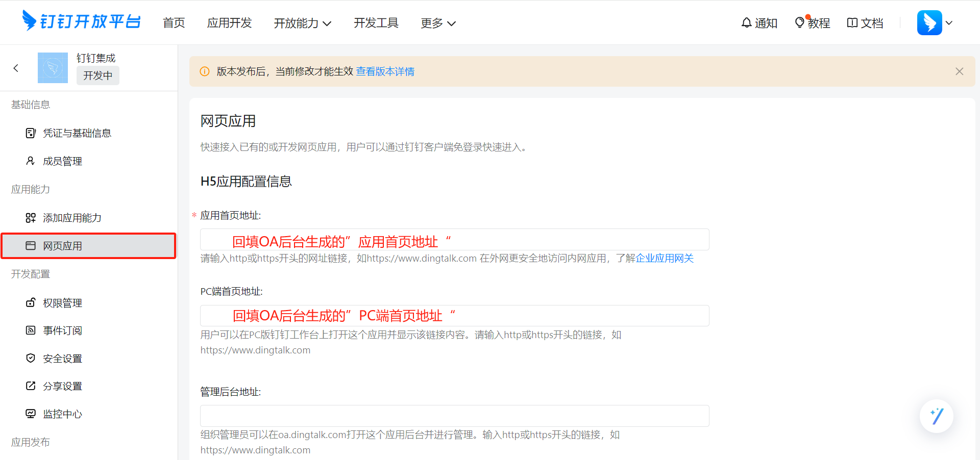Open the user avatar account dropdown
Viewport: 980px width, 460px height.
click(x=935, y=23)
